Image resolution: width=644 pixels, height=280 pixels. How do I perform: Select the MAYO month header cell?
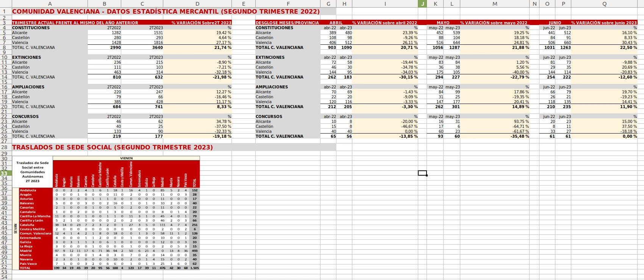pyautogui.click(x=443, y=23)
